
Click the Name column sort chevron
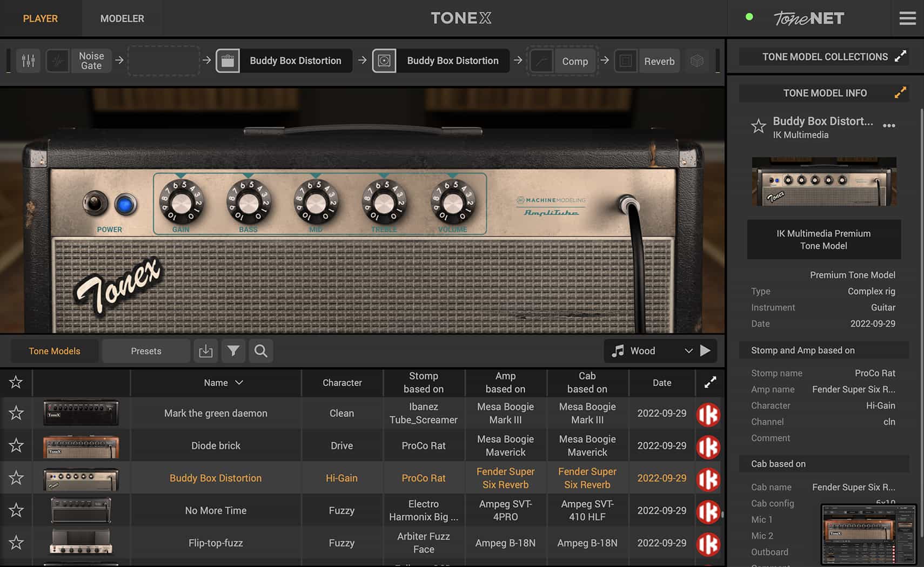[x=239, y=383]
